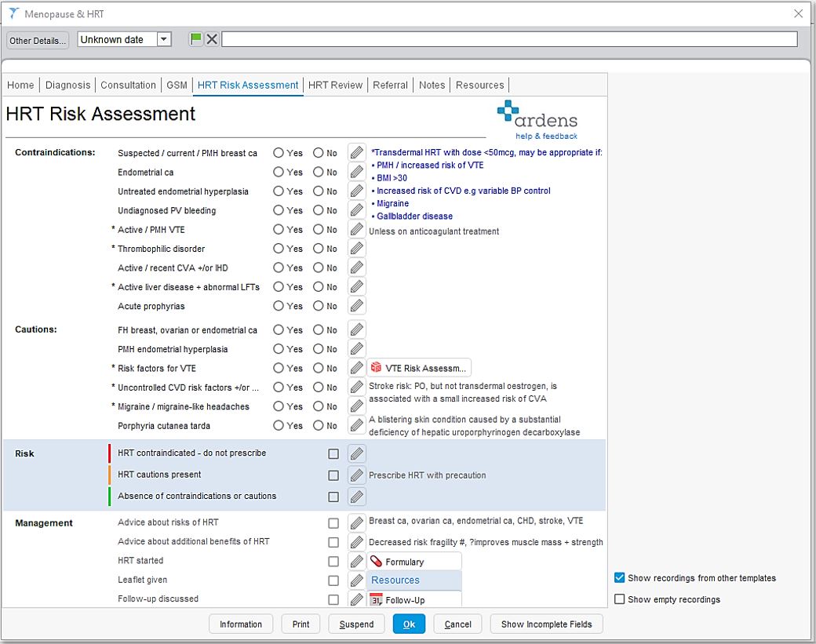Open note pencil for HRT started row
Viewport: 816px width, 644px height.
pos(356,562)
